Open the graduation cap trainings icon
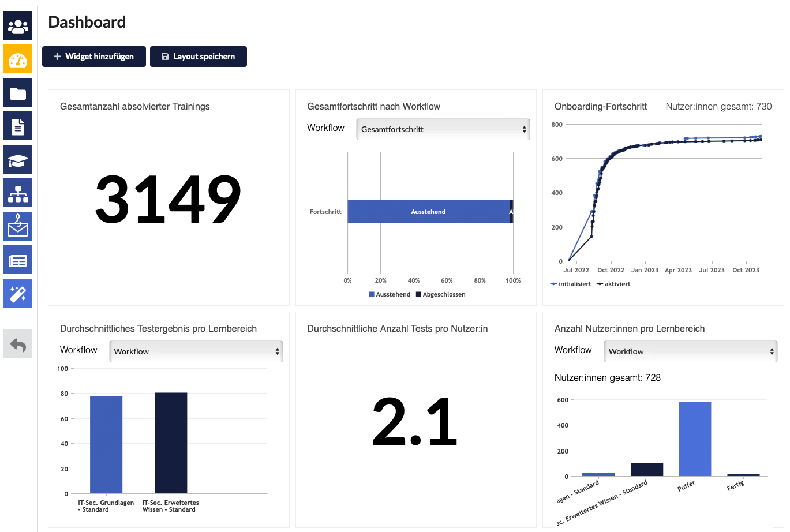Screen dimensions: 790x532 [x=18, y=160]
